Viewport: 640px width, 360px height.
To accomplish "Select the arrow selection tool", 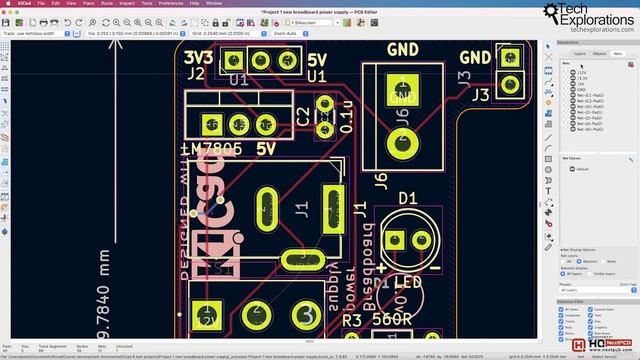I will (548, 47).
